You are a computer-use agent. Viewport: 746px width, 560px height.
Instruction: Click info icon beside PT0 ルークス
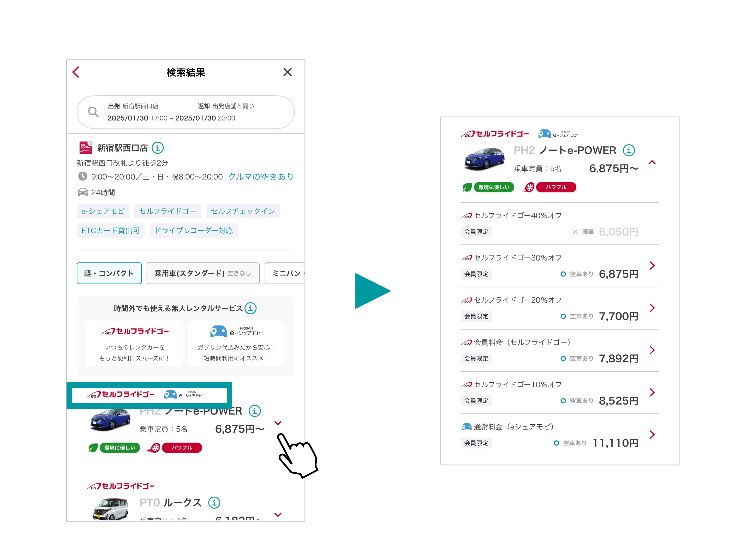click(214, 502)
